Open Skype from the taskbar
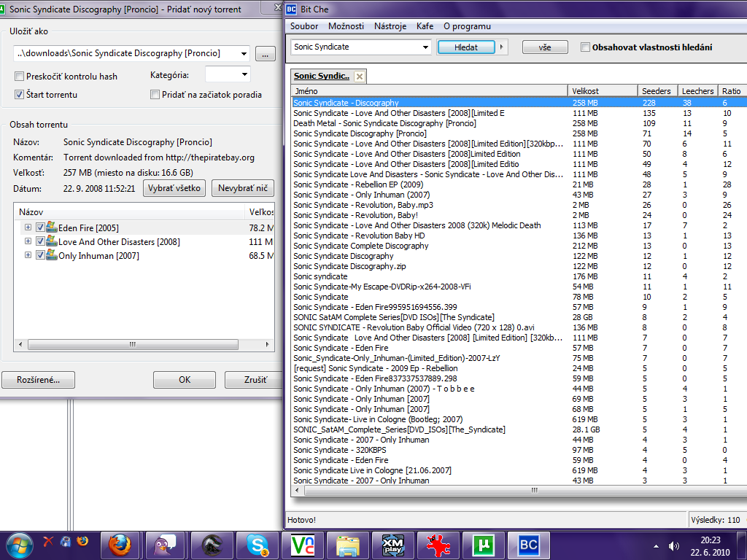 click(x=258, y=545)
